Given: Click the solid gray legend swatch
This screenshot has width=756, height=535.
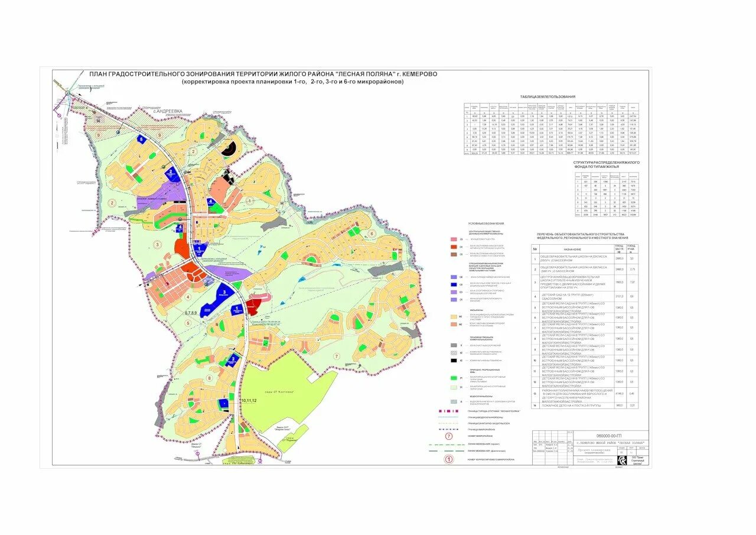Looking at the screenshot, I should [x=454, y=345].
